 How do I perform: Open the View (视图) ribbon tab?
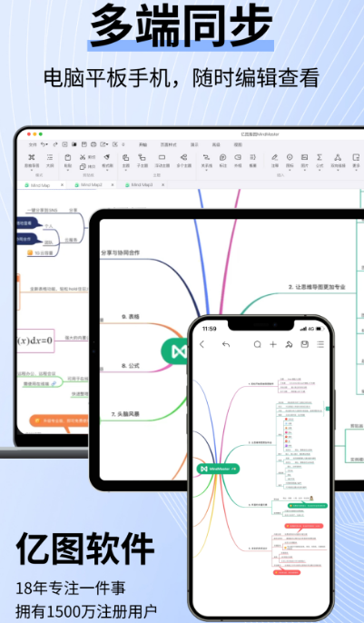238,144
